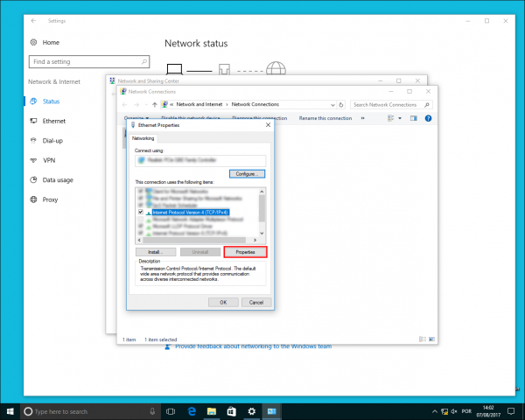This screenshot has height=420, width=525.
Task: Click the Forward arrow in Network Connections
Action: coord(136,105)
